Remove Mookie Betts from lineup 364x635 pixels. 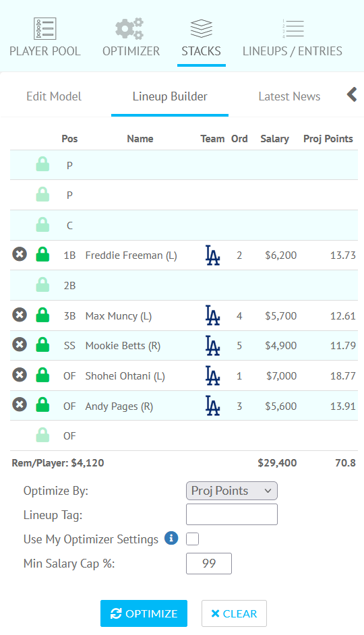pyautogui.click(x=20, y=344)
